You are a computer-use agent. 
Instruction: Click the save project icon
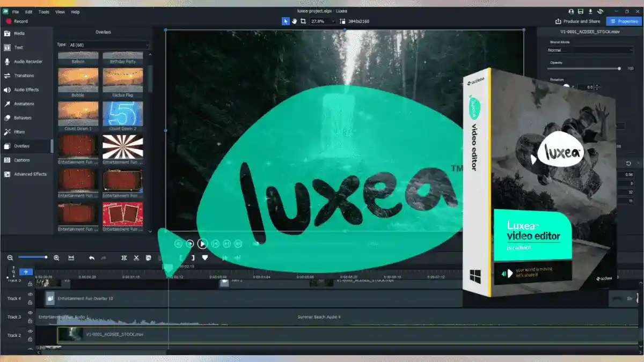581,11
